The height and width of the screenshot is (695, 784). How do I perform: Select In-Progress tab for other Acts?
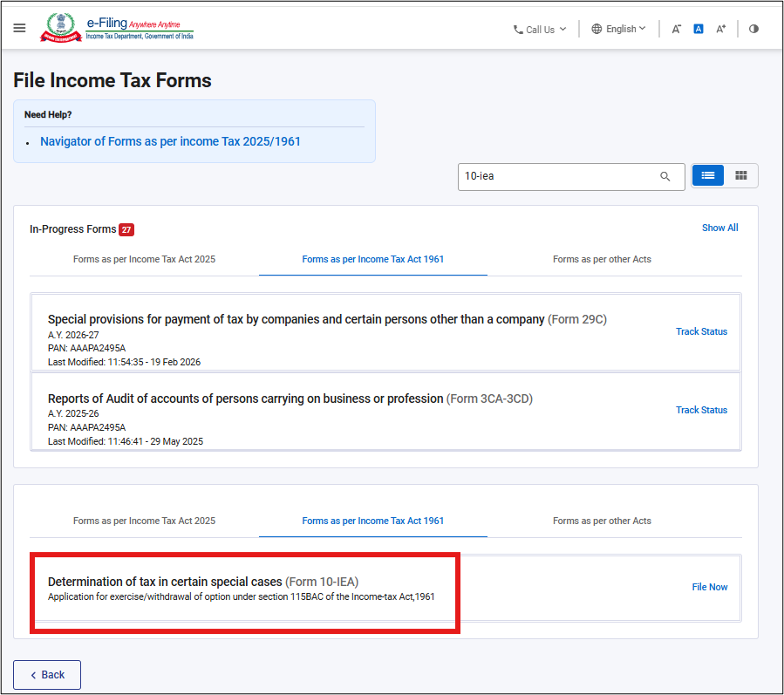pyautogui.click(x=602, y=260)
